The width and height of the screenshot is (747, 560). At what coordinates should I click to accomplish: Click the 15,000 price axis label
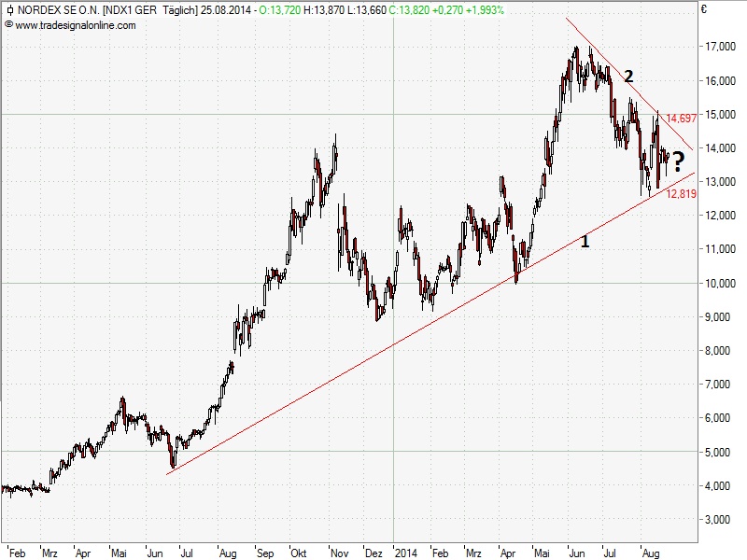[x=720, y=115]
